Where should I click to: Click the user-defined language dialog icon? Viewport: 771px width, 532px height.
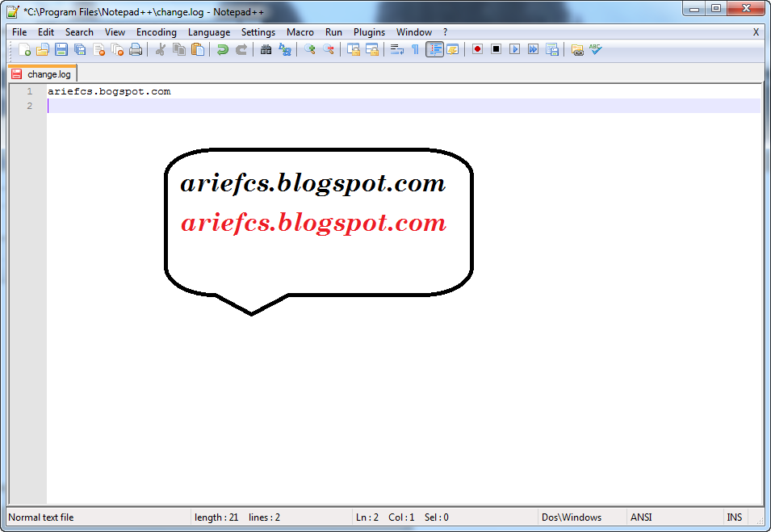pyautogui.click(x=453, y=49)
